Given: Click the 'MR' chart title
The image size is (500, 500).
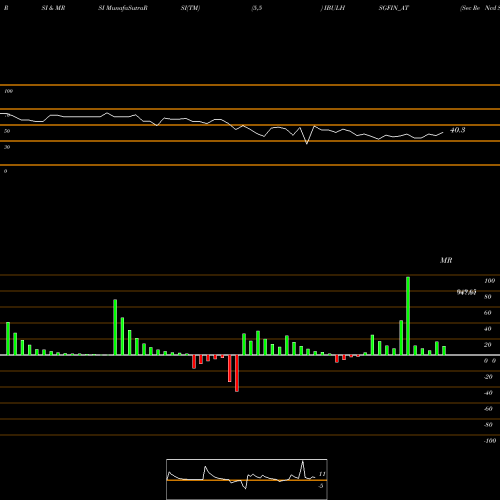Looking at the screenshot, I should click(446, 260).
